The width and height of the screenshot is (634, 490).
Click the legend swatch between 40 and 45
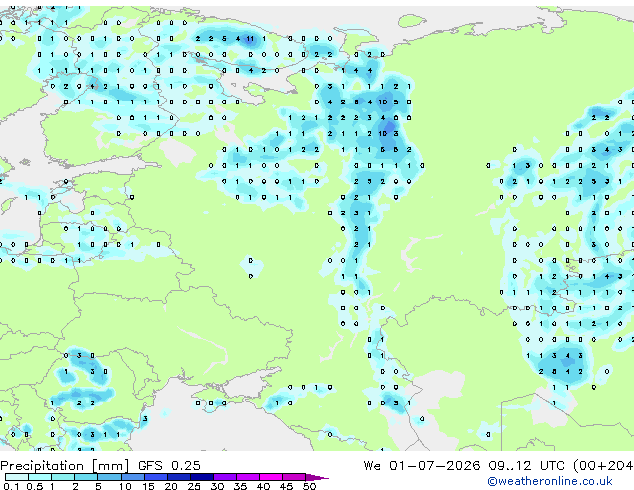[271, 477]
